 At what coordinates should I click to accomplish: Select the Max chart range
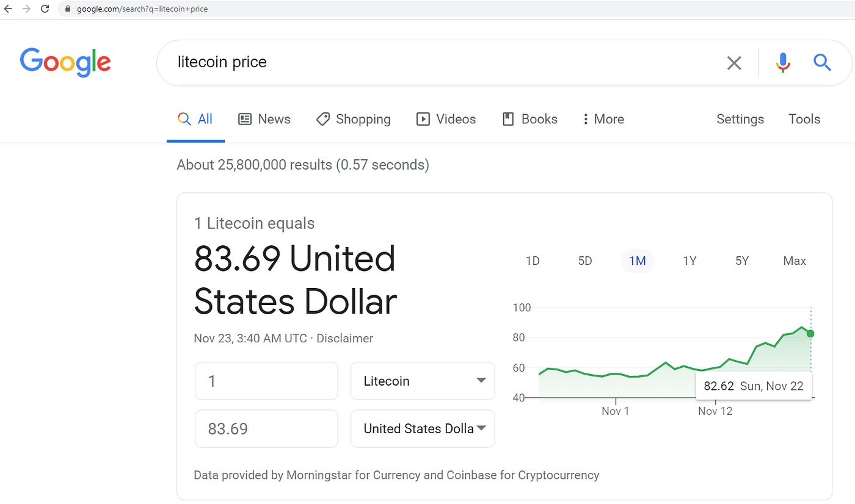[795, 261]
